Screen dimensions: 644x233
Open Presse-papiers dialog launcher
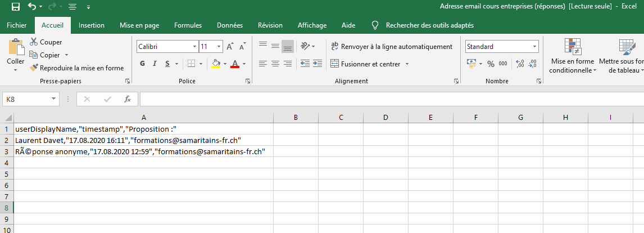pos(128,81)
